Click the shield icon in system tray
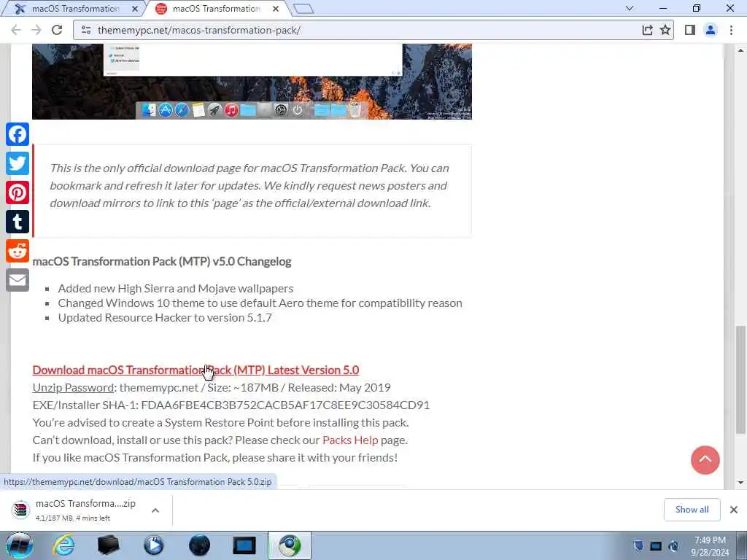The width and height of the screenshot is (747, 560). 638,545
